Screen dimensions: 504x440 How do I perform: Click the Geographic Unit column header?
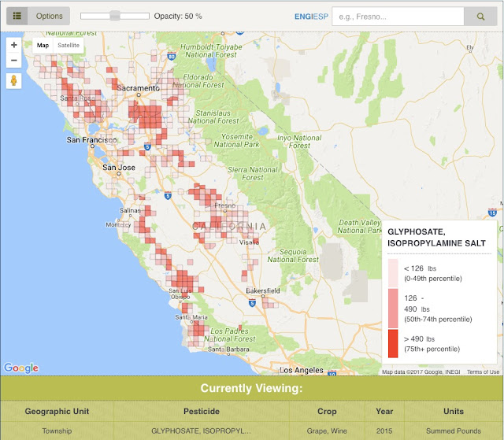point(57,411)
